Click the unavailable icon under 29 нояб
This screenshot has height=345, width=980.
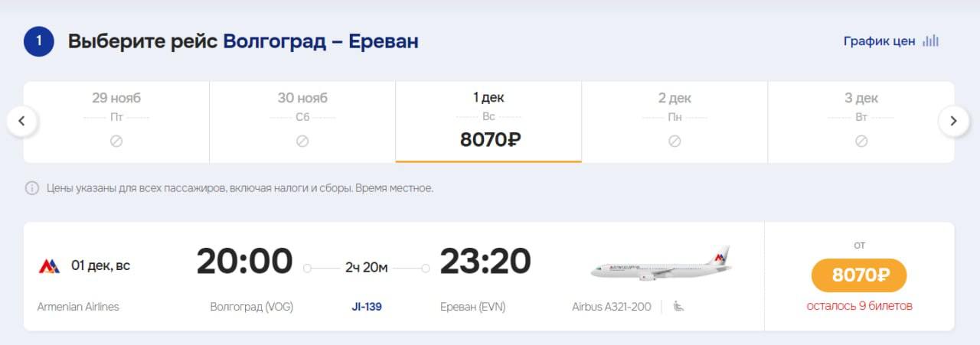[116, 141]
